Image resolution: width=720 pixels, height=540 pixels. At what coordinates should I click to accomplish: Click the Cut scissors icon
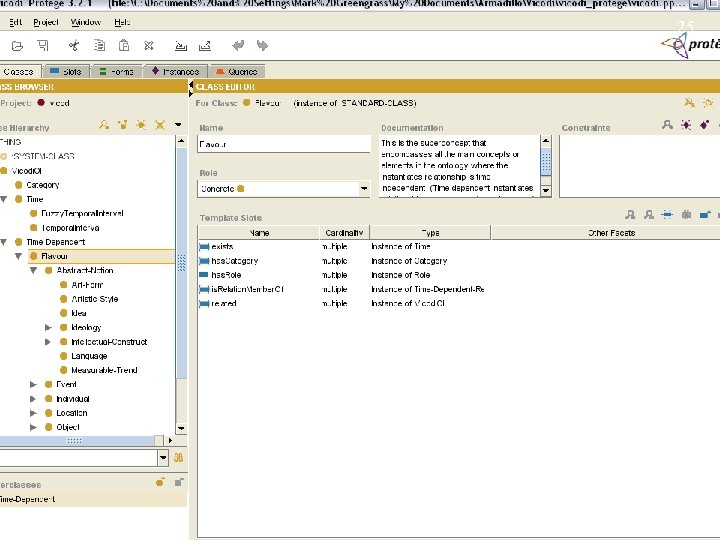[x=73, y=46]
